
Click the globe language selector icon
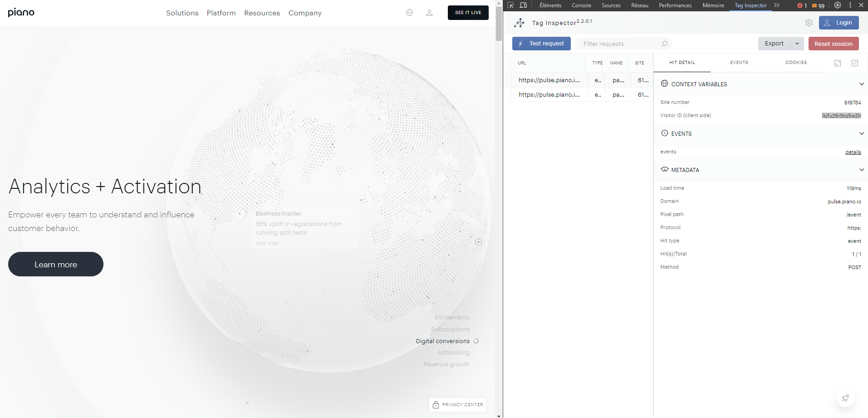click(x=409, y=13)
